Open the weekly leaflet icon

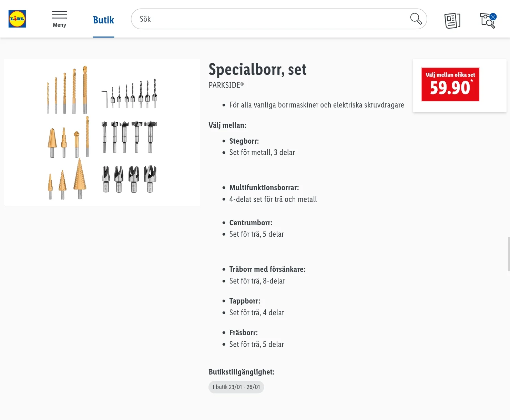coord(452,20)
